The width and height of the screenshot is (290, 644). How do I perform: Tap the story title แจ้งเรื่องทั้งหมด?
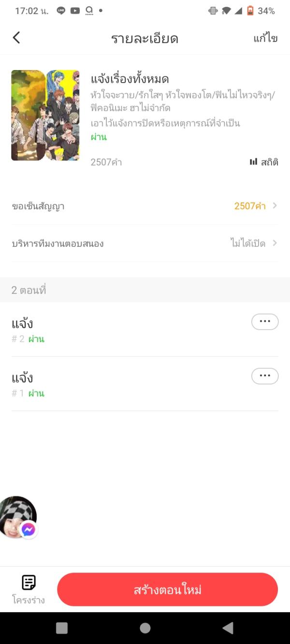[x=130, y=79]
